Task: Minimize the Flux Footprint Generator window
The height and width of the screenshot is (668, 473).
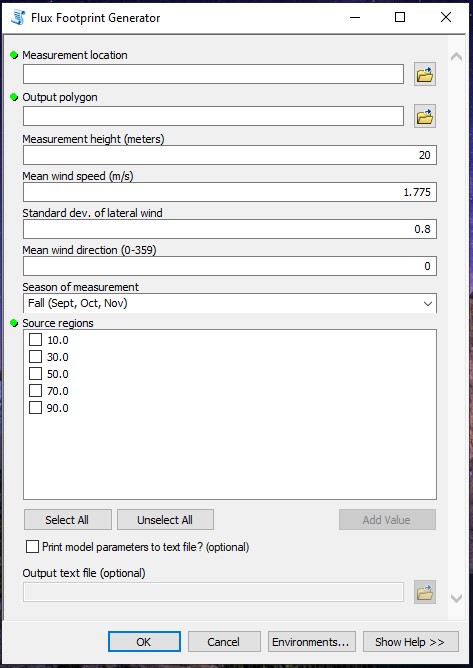Action: (355, 17)
